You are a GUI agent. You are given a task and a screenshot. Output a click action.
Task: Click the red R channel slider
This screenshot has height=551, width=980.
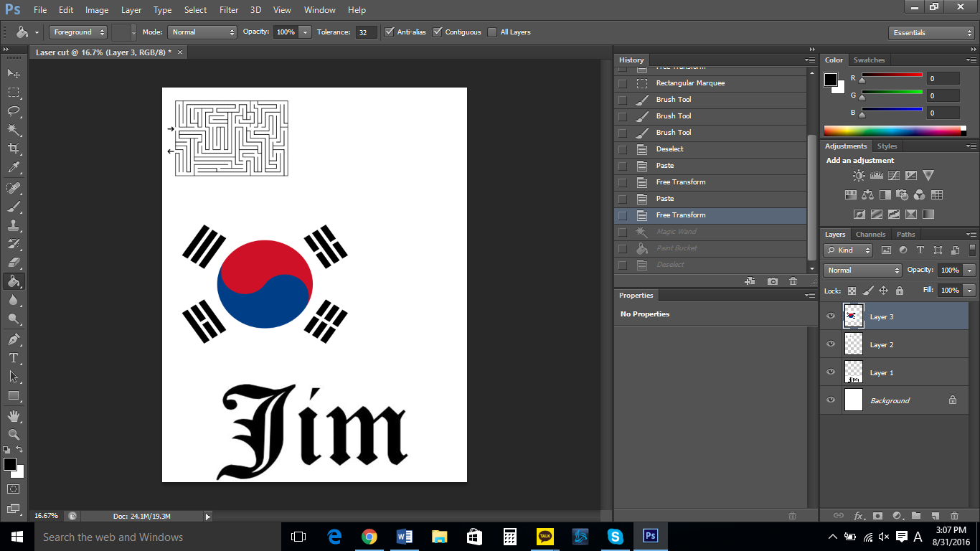pyautogui.click(x=892, y=75)
